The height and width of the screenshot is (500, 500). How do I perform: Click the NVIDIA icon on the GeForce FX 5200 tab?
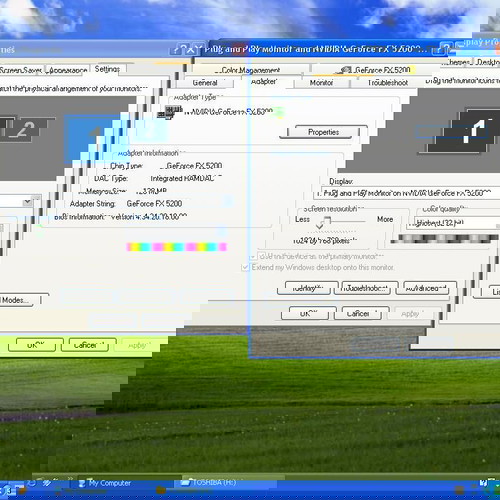click(x=345, y=70)
